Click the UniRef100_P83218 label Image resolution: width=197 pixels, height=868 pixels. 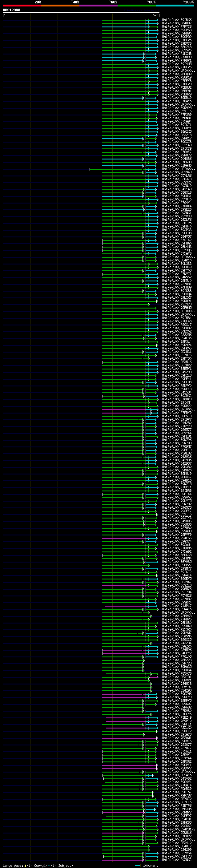point(176,135)
